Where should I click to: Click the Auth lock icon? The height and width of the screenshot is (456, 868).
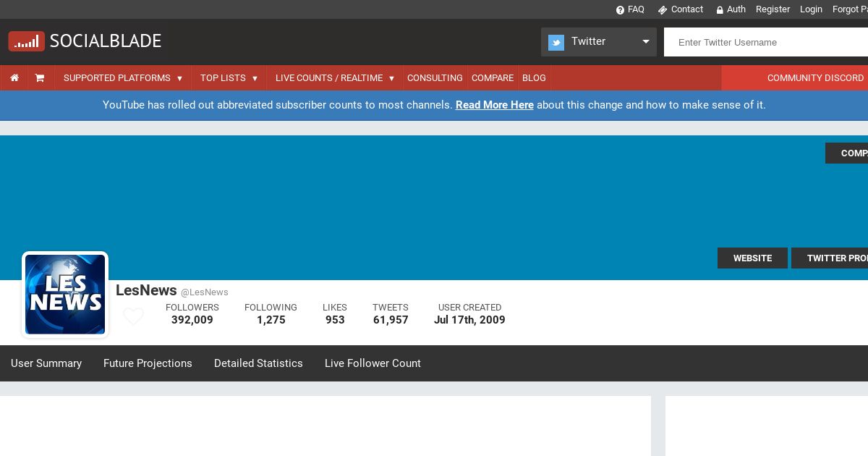pos(720,10)
